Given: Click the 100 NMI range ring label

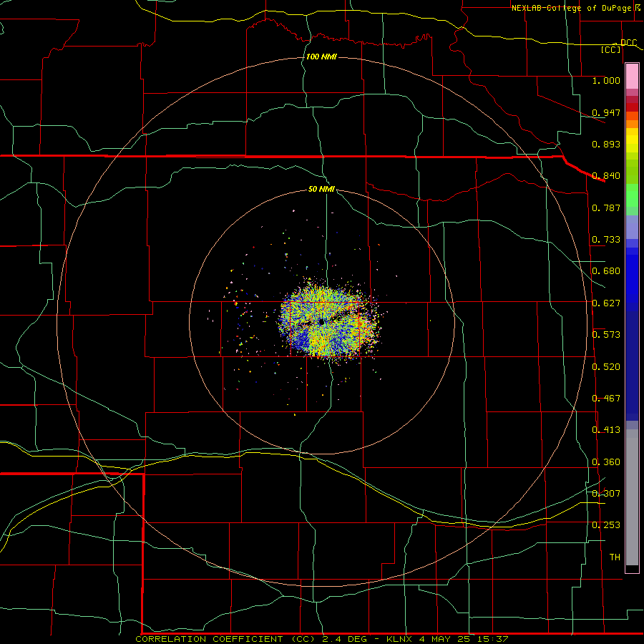Looking at the screenshot, I should click(321, 57).
